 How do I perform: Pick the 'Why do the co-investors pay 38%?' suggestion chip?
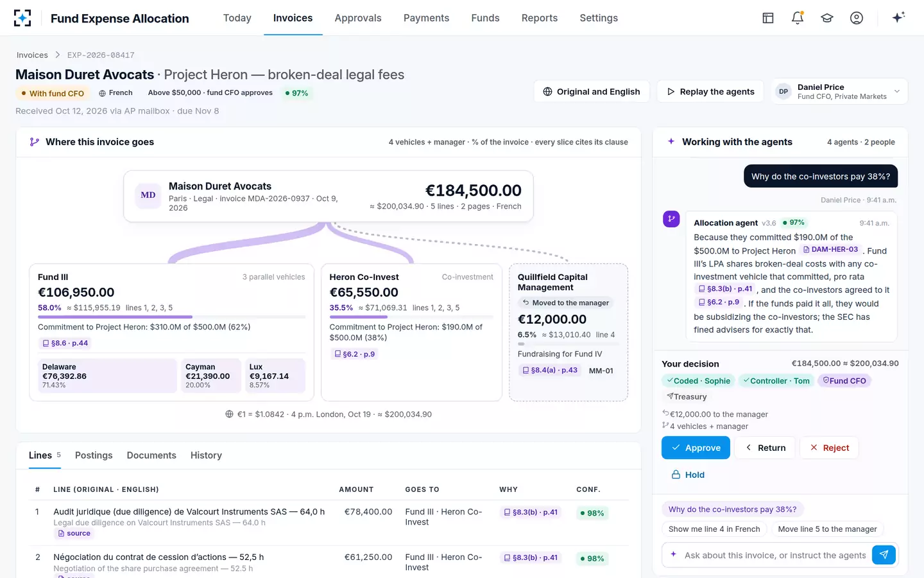[x=732, y=509]
